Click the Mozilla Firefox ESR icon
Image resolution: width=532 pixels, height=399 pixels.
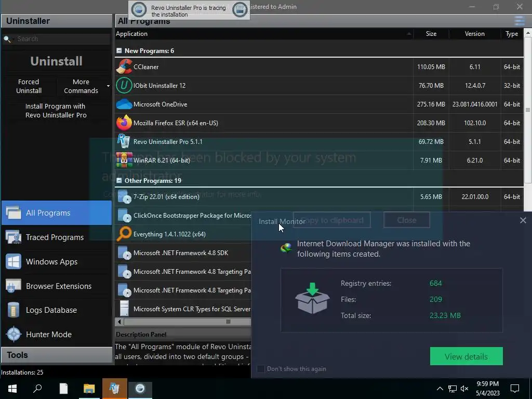point(124,123)
